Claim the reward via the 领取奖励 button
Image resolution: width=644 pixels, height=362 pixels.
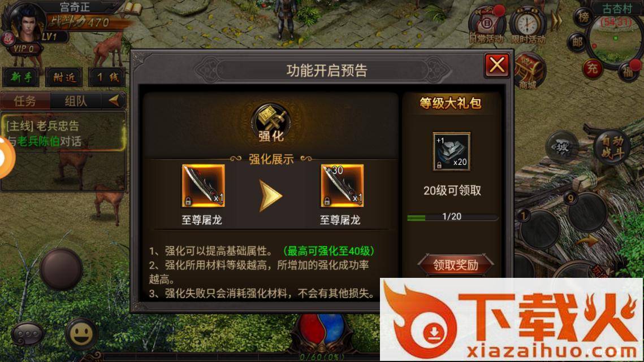(455, 265)
